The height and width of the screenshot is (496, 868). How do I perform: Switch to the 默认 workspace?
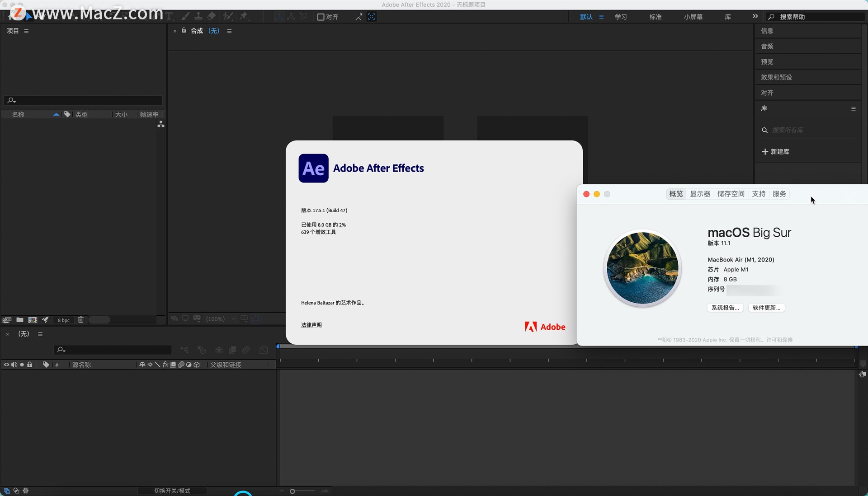click(x=586, y=17)
